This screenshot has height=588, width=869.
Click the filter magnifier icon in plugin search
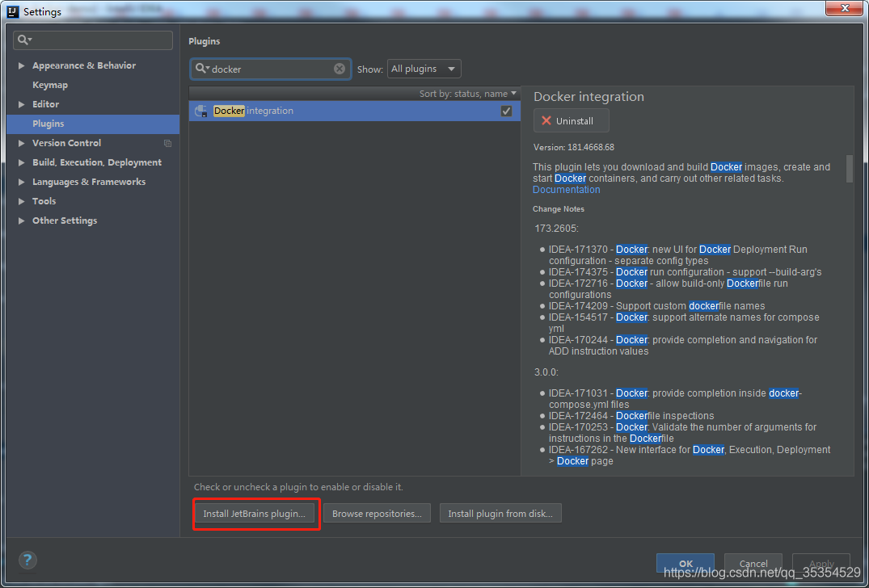pyautogui.click(x=202, y=69)
